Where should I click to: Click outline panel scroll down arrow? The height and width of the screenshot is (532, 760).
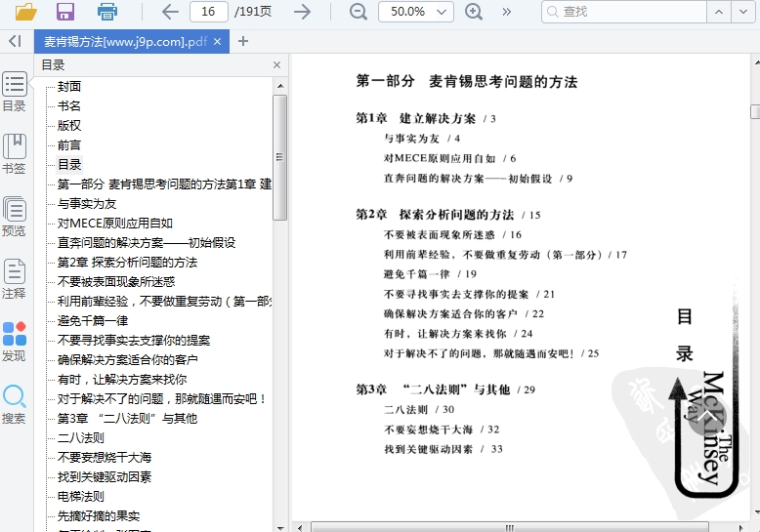[x=280, y=527]
